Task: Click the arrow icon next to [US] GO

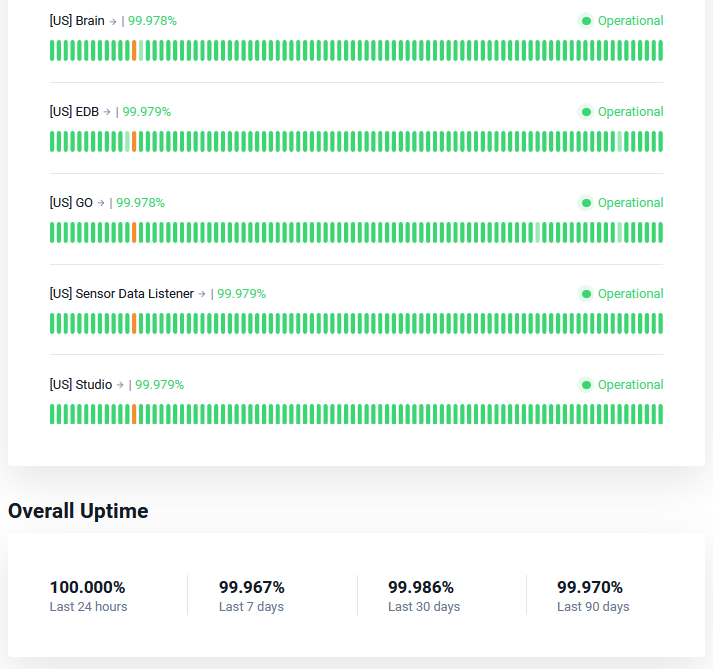Action: pyautogui.click(x=101, y=203)
